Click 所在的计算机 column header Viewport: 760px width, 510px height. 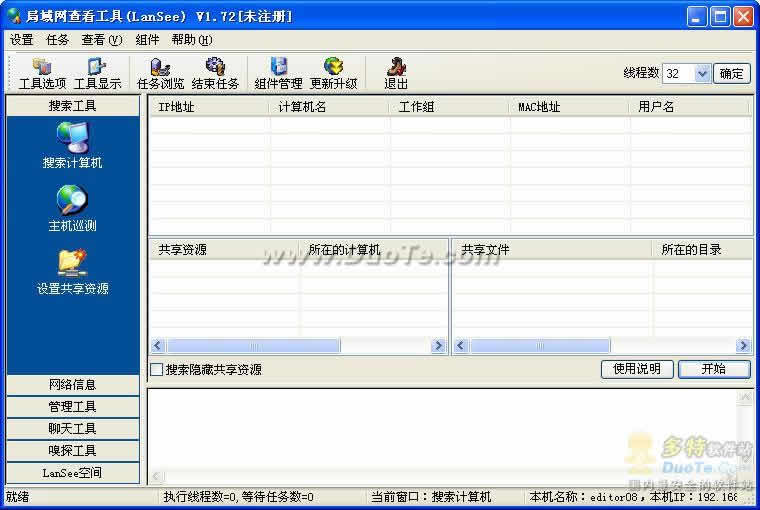click(374, 250)
